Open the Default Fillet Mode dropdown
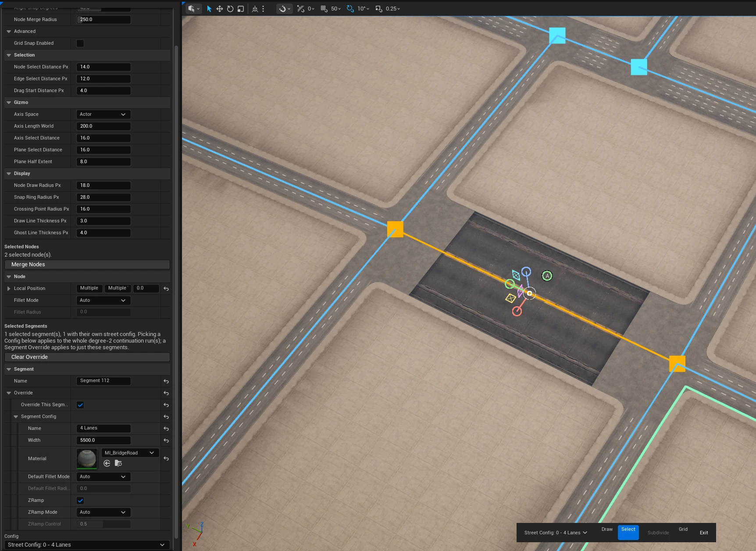Image resolution: width=756 pixels, height=551 pixels. tap(103, 477)
